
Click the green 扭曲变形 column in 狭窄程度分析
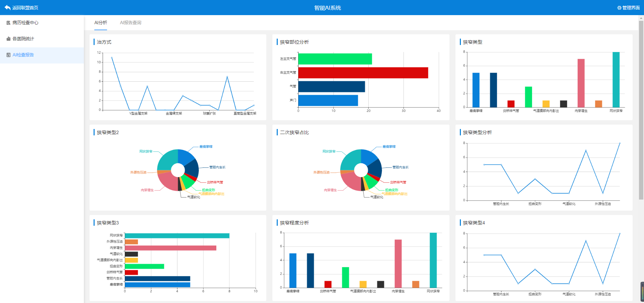pyautogui.click(x=345, y=277)
